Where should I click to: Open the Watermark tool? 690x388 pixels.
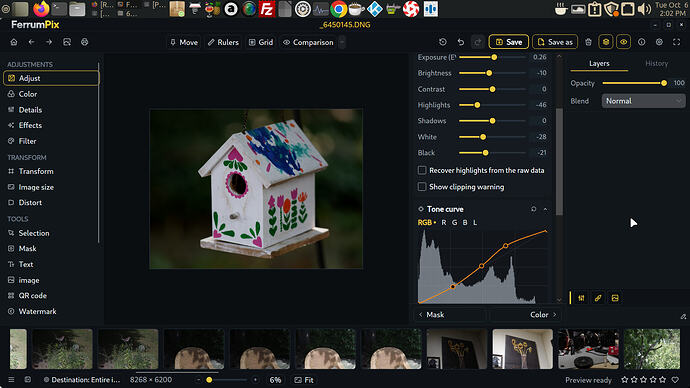[51, 311]
